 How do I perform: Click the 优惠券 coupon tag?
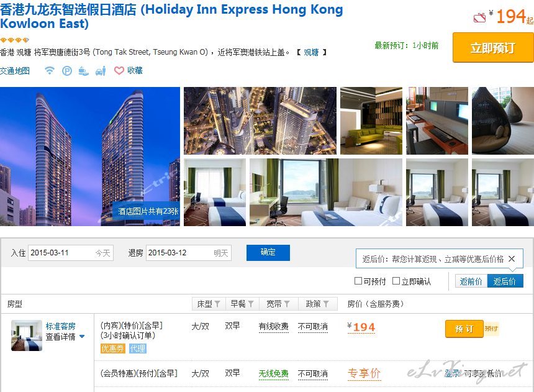(x=113, y=349)
